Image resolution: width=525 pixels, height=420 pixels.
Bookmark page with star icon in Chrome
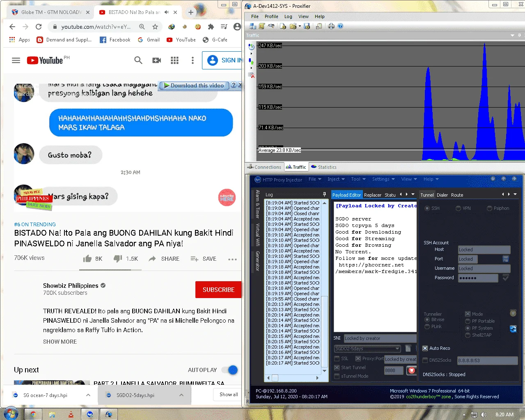pyautogui.click(x=155, y=27)
